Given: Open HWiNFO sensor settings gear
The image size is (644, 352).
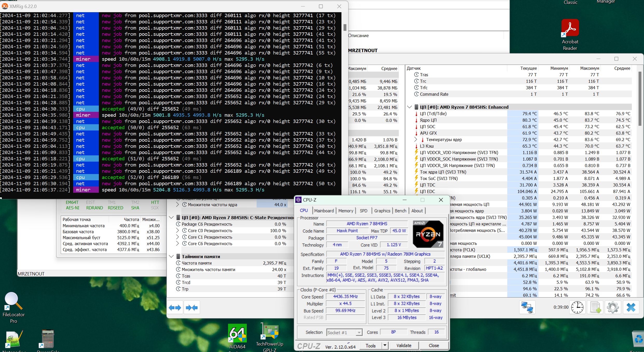Looking at the screenshot, I should 613,308.
